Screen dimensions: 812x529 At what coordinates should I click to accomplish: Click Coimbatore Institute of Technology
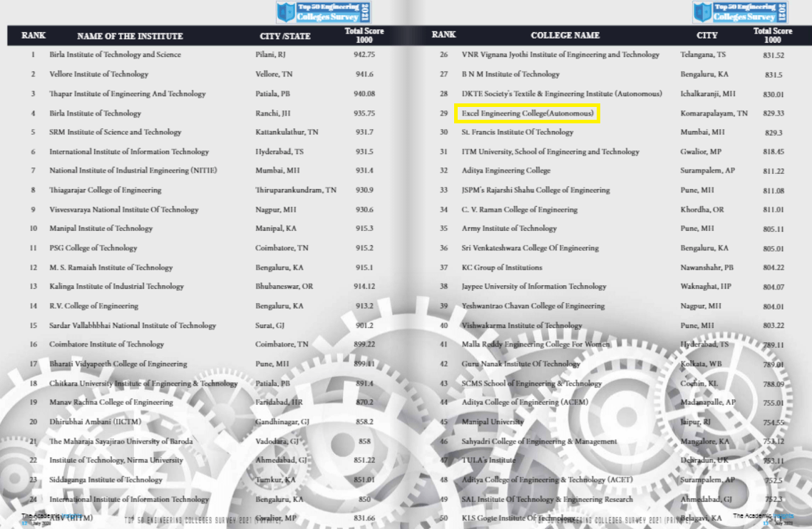click(x=107, y=344)
